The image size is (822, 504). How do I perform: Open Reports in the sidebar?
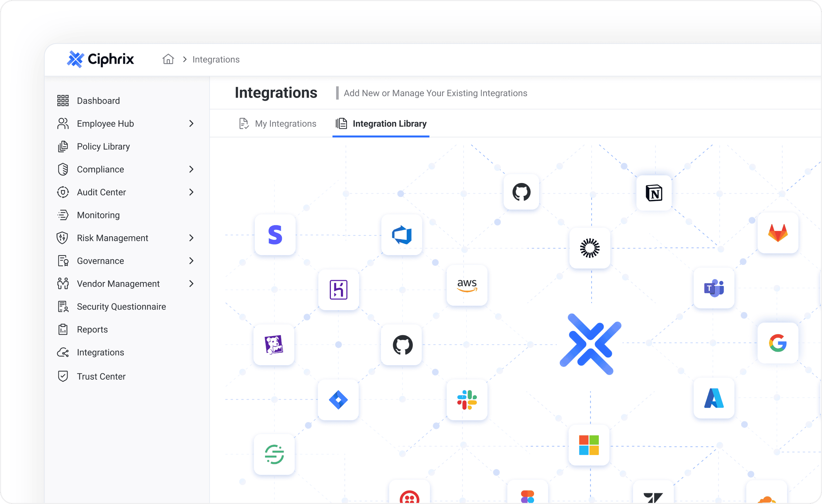(92, 330)
